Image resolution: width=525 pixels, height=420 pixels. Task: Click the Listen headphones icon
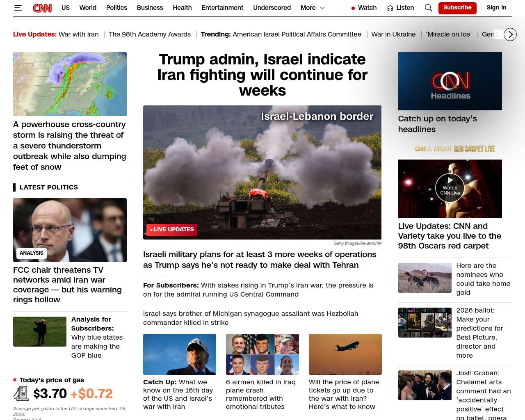(x=390, y=8)
